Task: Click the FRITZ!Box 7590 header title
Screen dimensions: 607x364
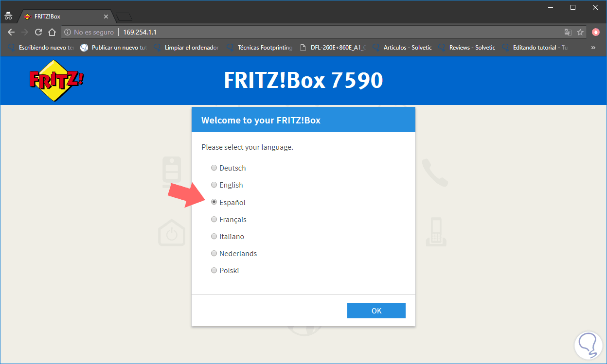Action: click(303, 80)
